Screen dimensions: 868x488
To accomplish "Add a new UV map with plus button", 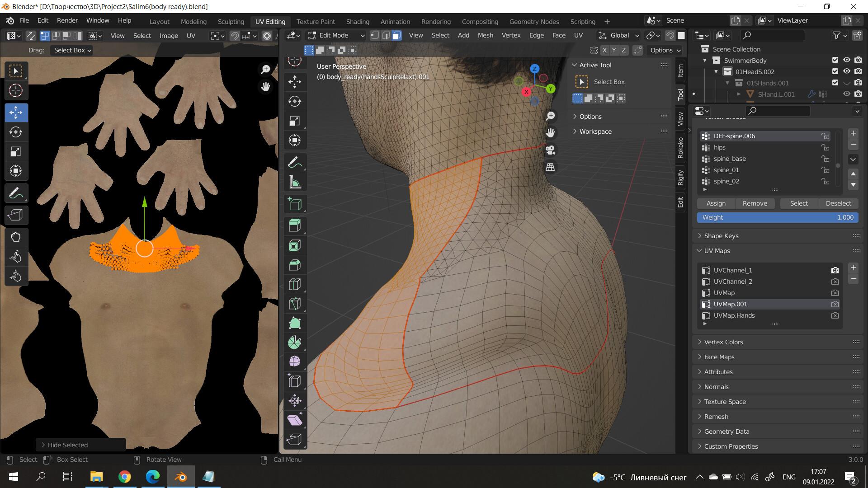I will [853, 267].
